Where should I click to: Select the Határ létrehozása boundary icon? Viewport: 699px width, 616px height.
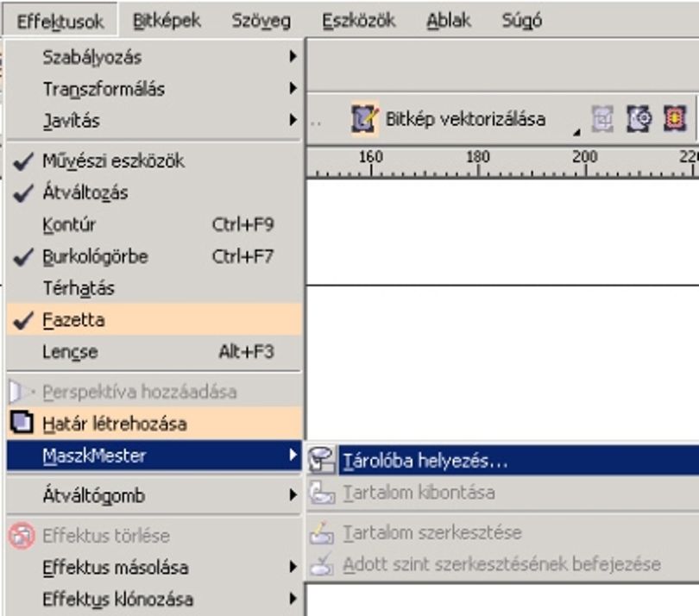22,423
